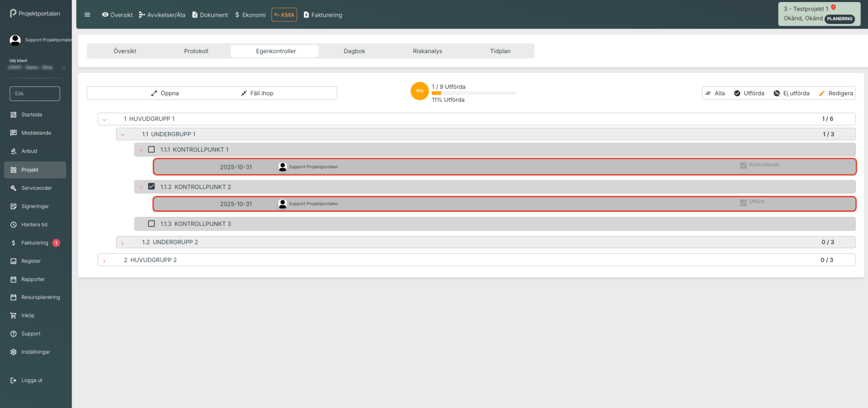
Task: Open the Dagbok tab
Action: [354, 51]
